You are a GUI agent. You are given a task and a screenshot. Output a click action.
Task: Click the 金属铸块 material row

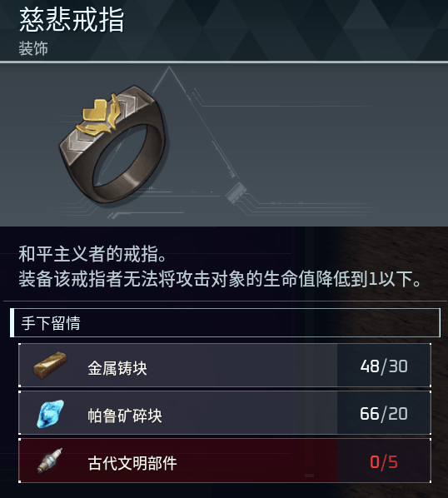225,366
